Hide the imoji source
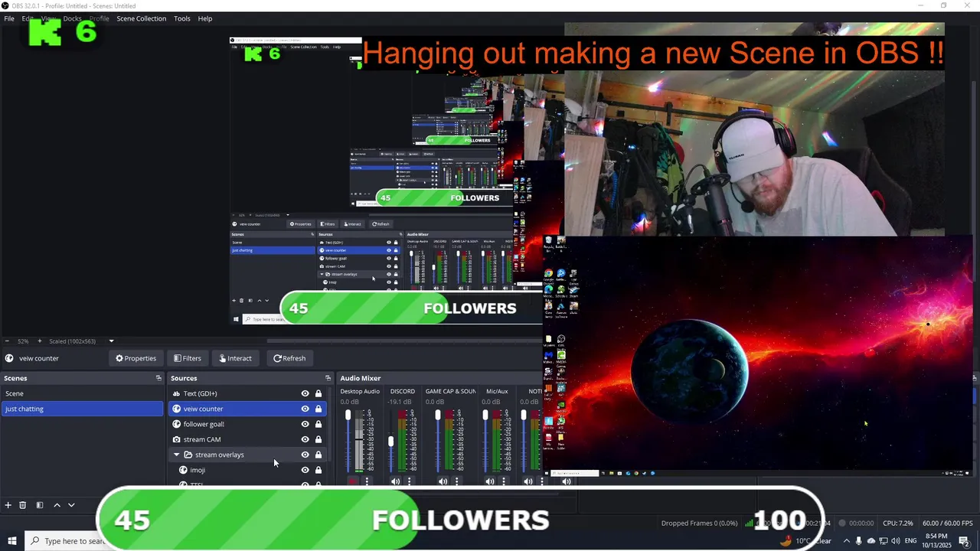The image size is (980, 551). (305, 470)
